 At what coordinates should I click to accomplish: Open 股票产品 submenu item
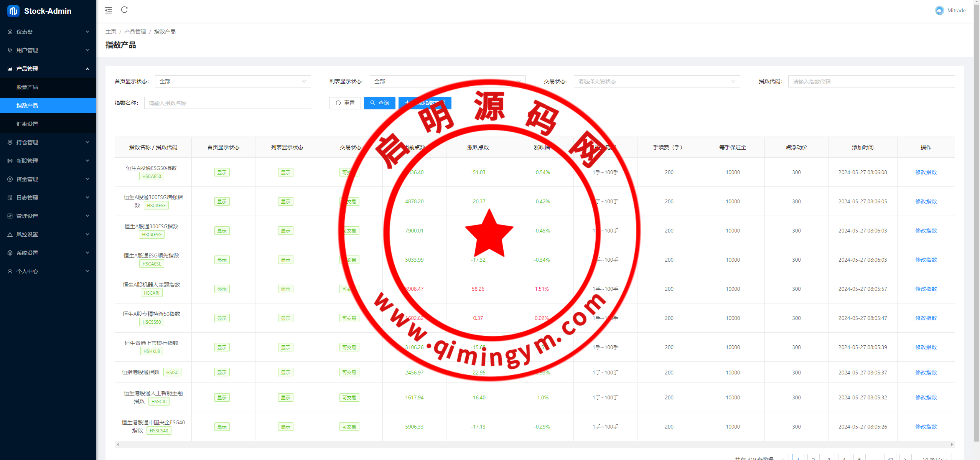(27, 87)
